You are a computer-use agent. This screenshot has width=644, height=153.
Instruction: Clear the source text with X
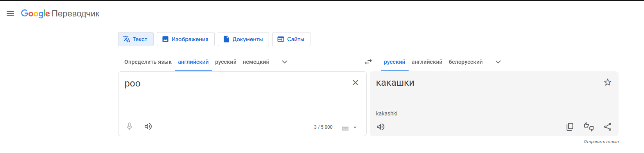(x=355, y=83)
